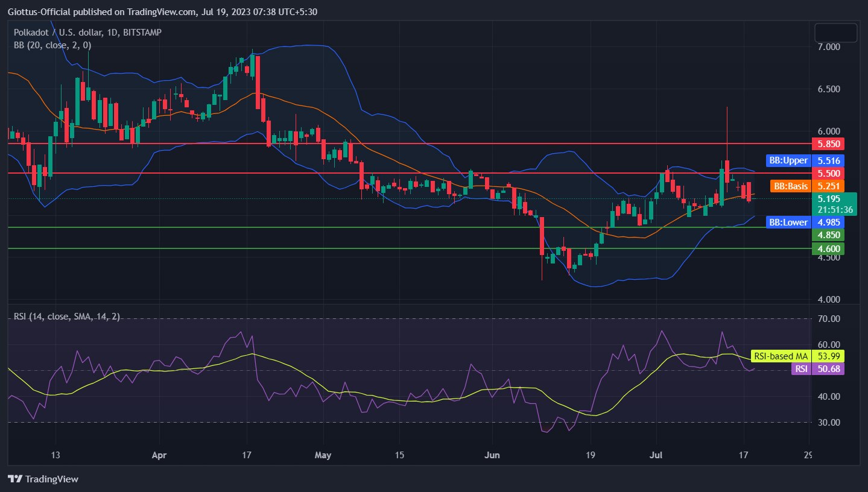Open the Polkadot / U.S. dollar symbol title
This screenshot has width=868, height=492.
[x=87, y=32]
